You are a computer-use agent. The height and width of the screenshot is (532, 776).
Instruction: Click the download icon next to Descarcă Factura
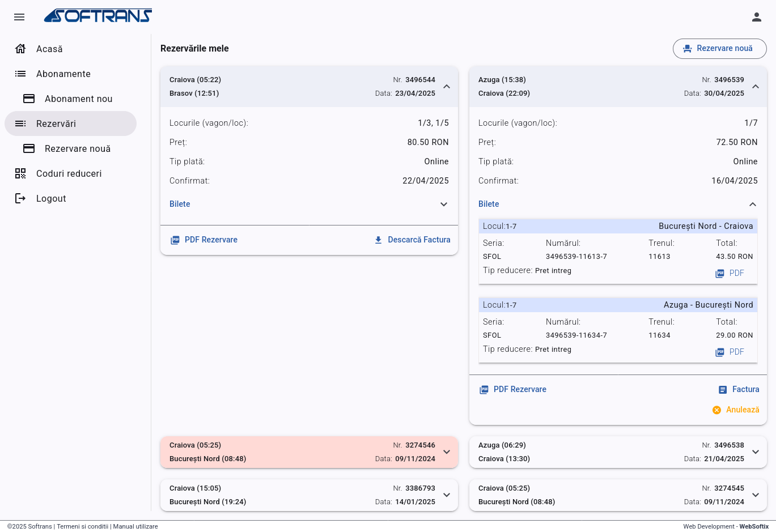click(378, 240)
